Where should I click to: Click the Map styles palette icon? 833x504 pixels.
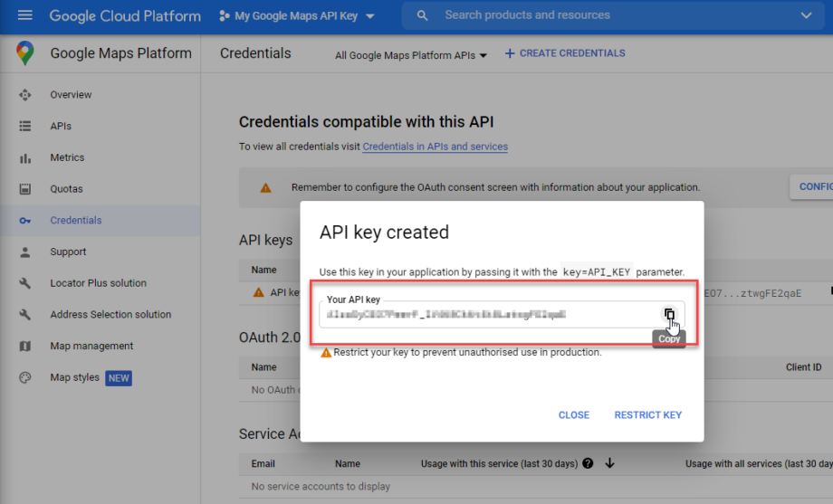(x=25, y=378)
